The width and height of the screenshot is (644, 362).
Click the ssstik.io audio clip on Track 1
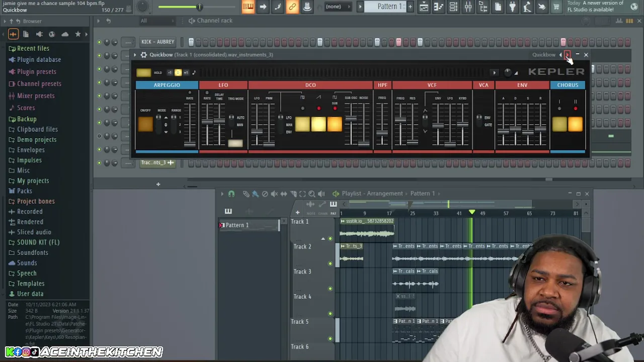coord(367,229)
